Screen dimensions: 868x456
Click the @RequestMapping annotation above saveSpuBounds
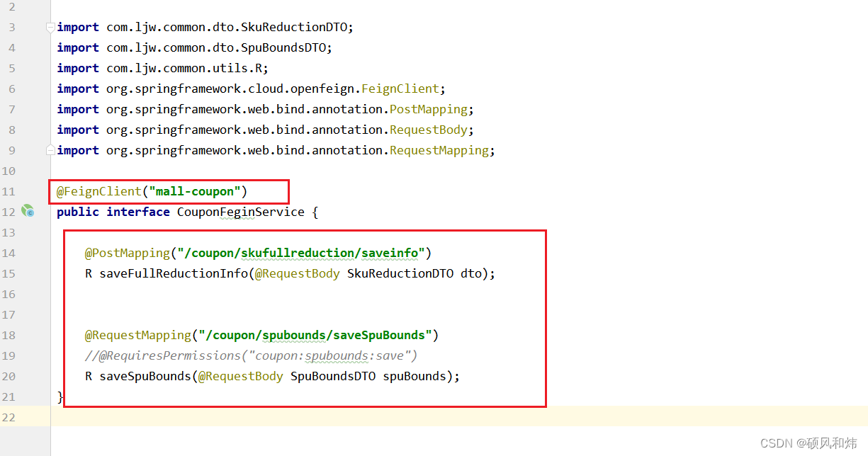tap(138, 335)
